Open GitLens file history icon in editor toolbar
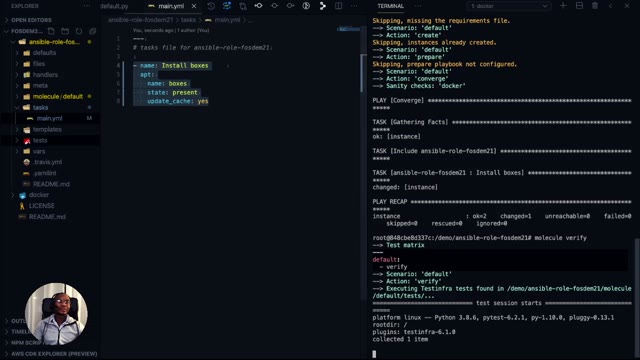This screenshot has width=640, height=360. [211, 6]
